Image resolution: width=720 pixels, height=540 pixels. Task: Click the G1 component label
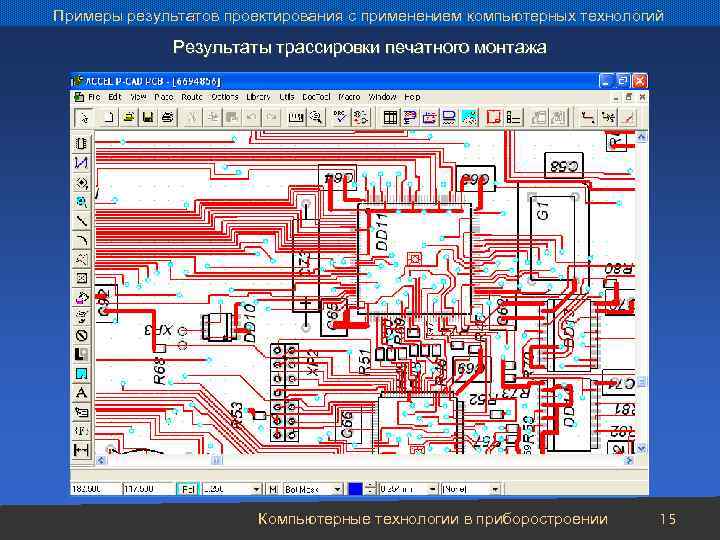[x=542, y=209]
